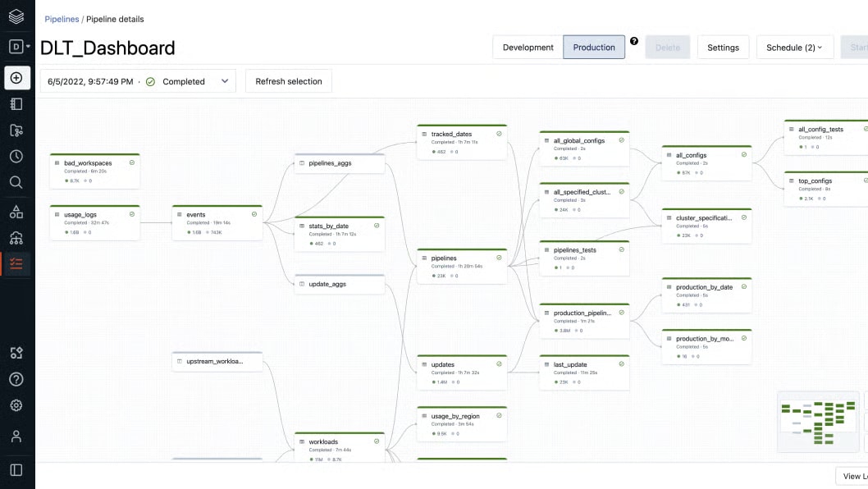This screenshot has height=489, width=868.
Task: Open the workspace persona switcher icon
Action: (x=18, y=47)
